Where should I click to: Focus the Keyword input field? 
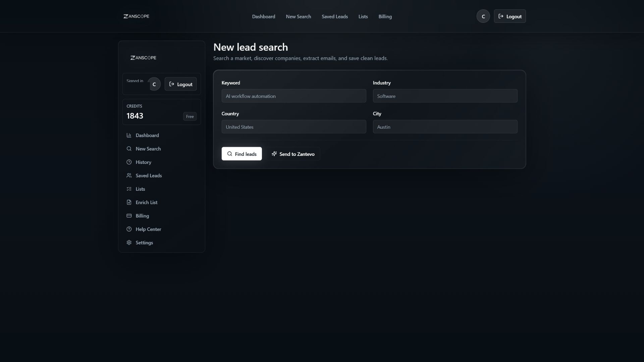tap(294, 96)
